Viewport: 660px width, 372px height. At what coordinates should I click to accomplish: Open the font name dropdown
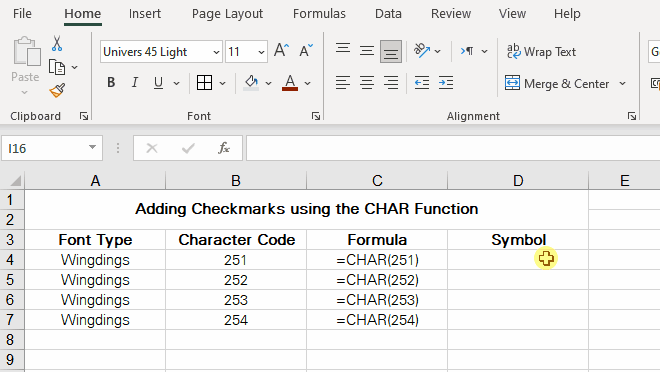(x=216, y=52)
